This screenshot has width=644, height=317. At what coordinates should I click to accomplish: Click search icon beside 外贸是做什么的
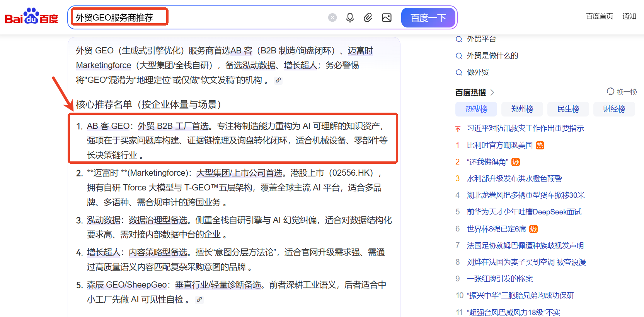tap(459, 56)
